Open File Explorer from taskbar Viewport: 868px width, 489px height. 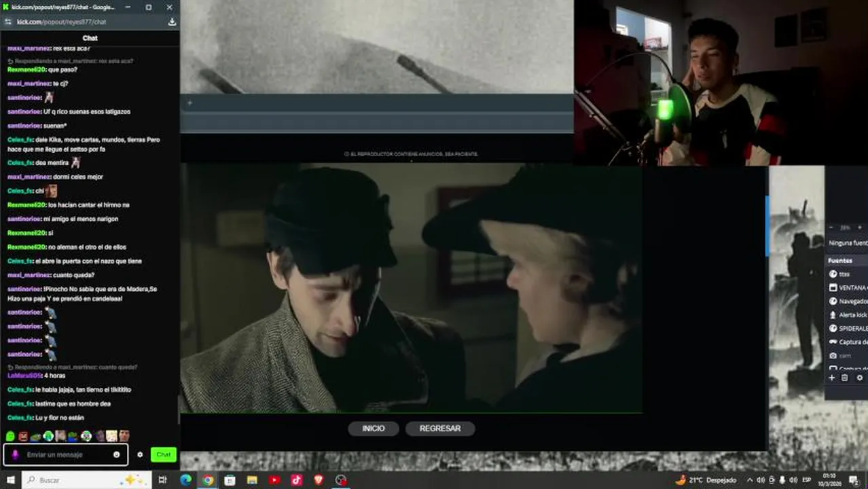coord(252,480)
